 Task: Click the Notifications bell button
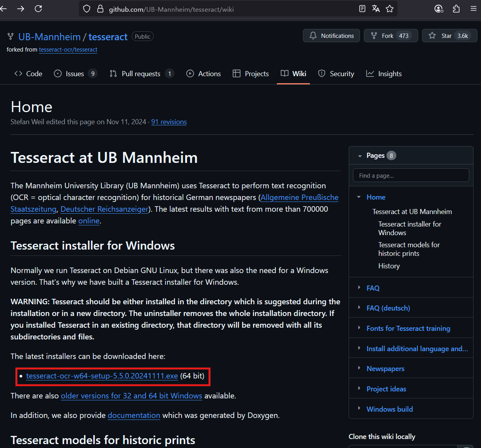point(331,36)
